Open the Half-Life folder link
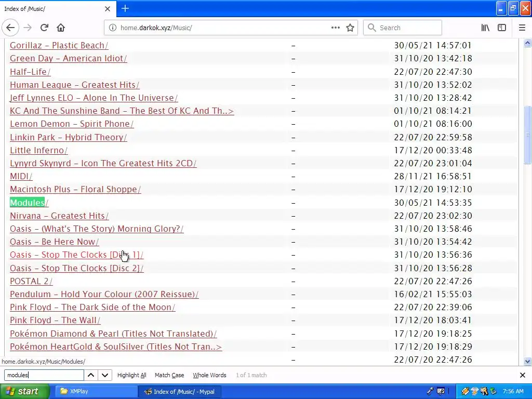 point(30,72)
